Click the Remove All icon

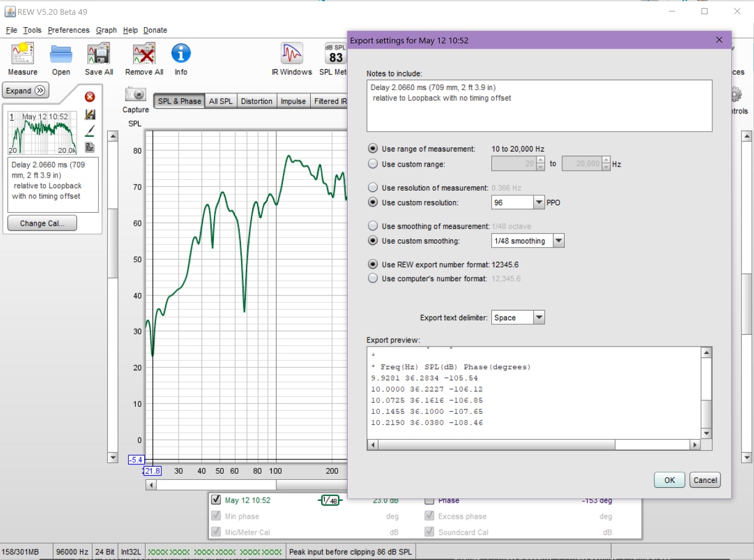coord(144,54)
